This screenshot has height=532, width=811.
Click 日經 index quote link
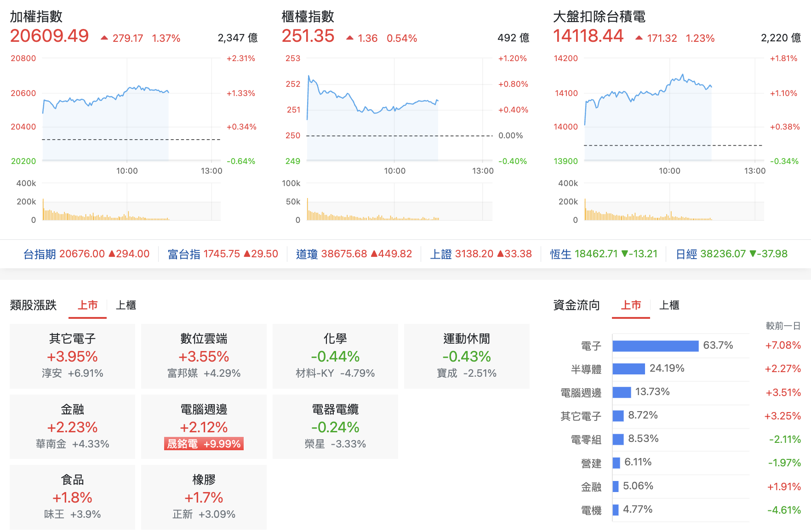tap(731, 254)
